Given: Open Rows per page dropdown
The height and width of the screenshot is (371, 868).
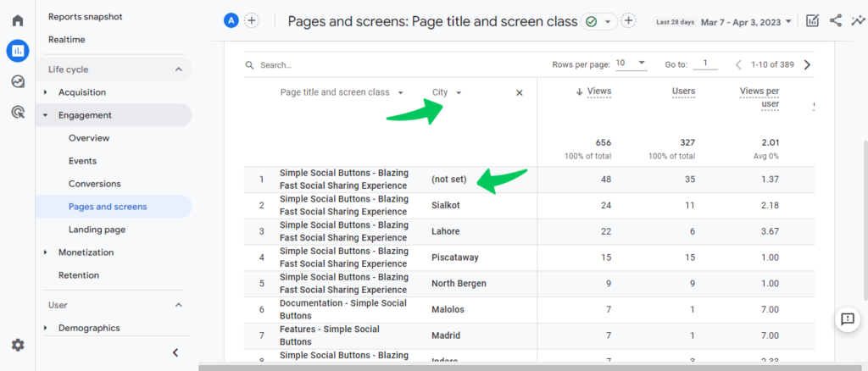Looking at the screenshot, I should pos(631,64).
